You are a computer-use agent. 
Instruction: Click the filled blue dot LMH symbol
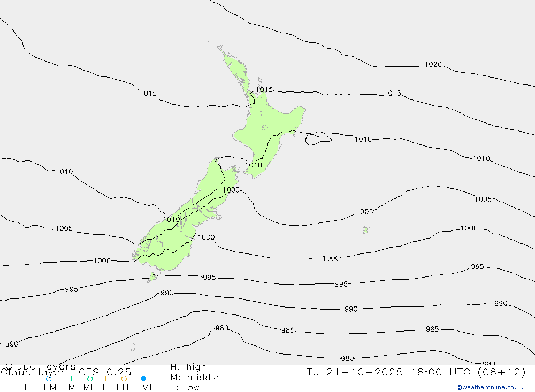point(143,379)
